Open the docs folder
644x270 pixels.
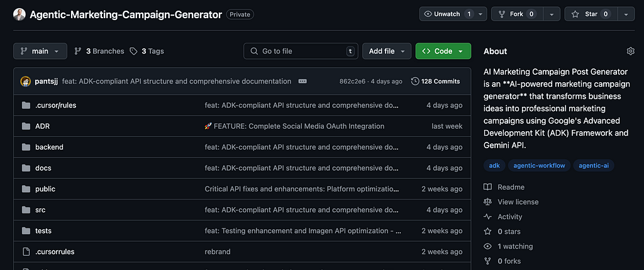click(x=43, y=168)
